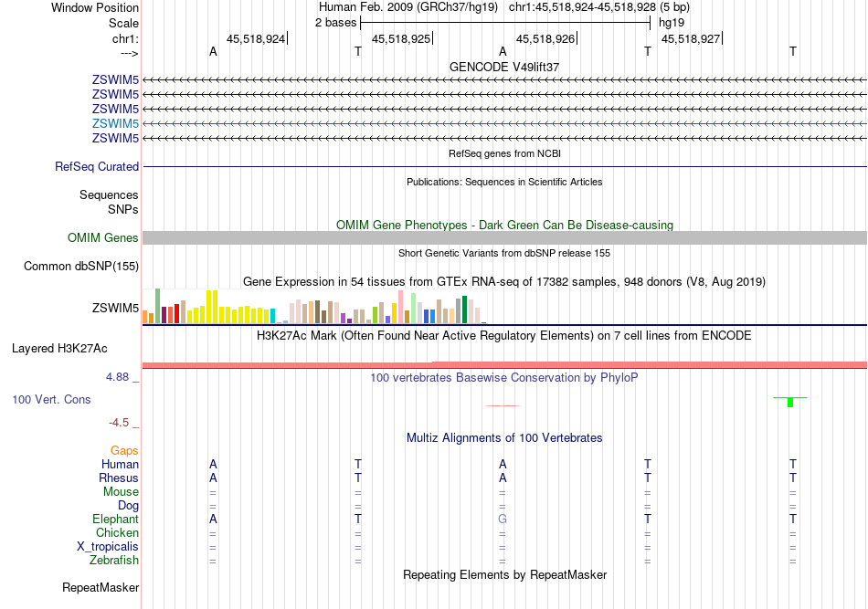Open the H3K27Ac Mark track title
868x609 pixels.
504,336
